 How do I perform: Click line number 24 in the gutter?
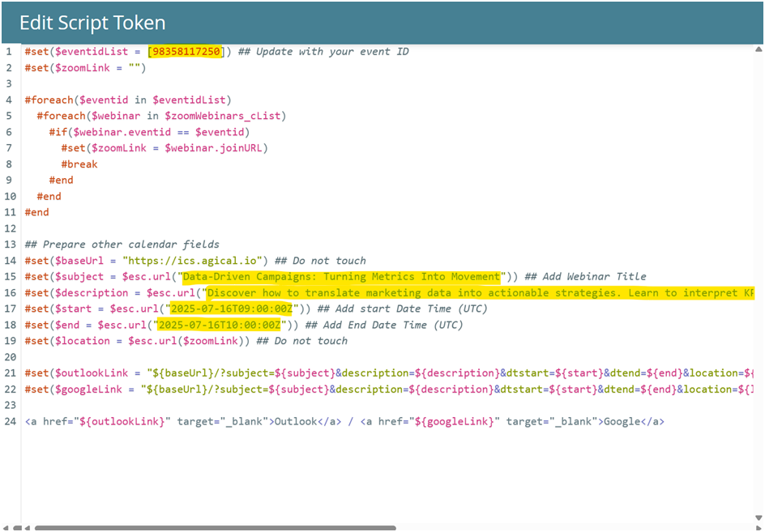pyautogui.click(x=11, y=422)
